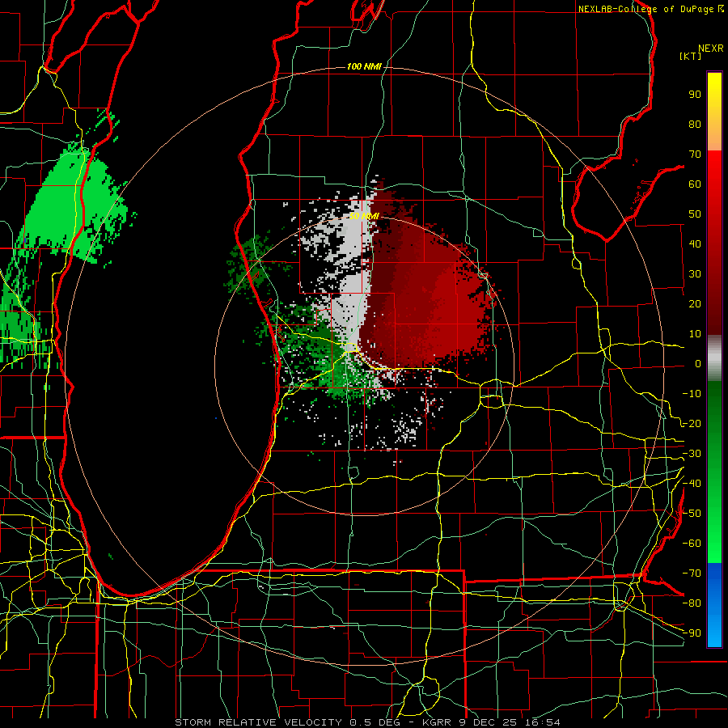Click the 40 value on the velocity scale

pos(695,244)
